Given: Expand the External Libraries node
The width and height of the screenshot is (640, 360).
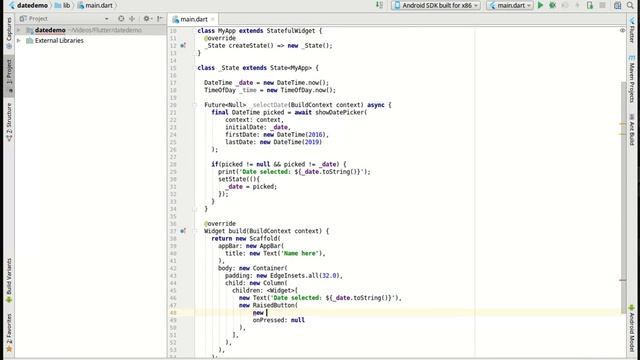Looking at the screenshot, I should coord(19,41).
